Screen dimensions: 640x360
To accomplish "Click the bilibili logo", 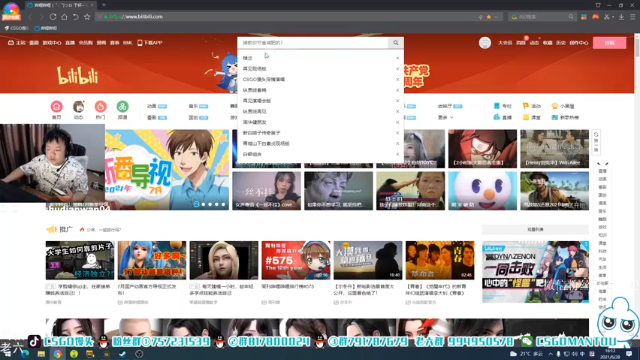I will pyautogui.click(x=78, y=76).
